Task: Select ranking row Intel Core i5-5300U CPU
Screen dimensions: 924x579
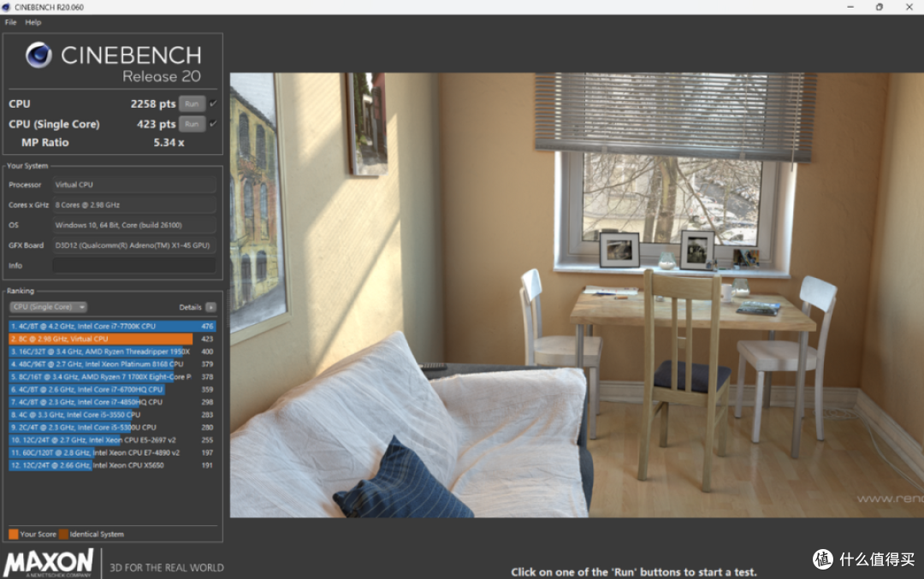Action: [112, 428]
